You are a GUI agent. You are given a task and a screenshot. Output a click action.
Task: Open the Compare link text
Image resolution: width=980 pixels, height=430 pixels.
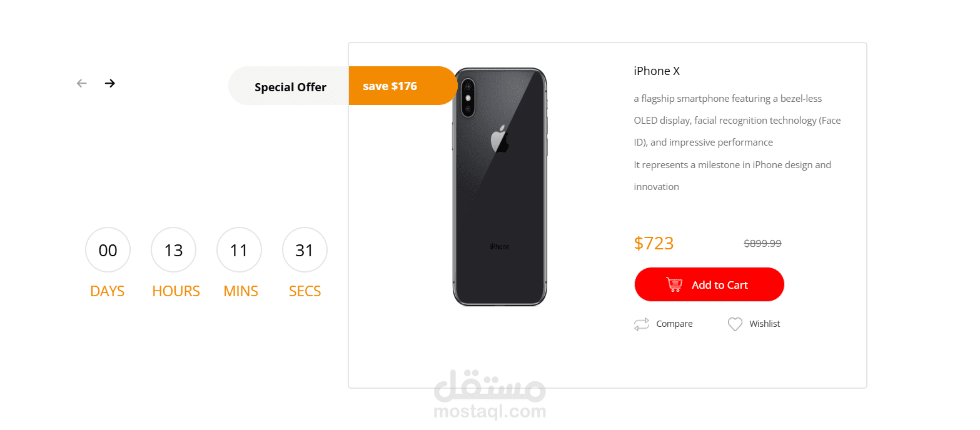pyautogui.click(x=674, y=324)
